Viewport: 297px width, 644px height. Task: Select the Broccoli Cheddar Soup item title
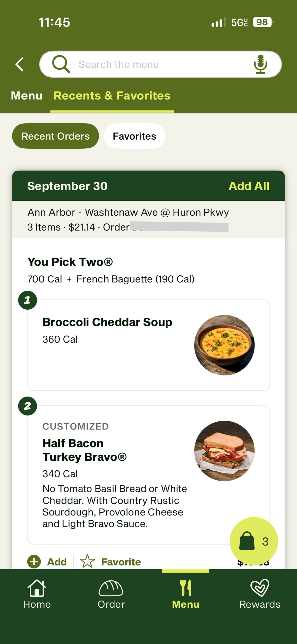click(x=107, y=322)
